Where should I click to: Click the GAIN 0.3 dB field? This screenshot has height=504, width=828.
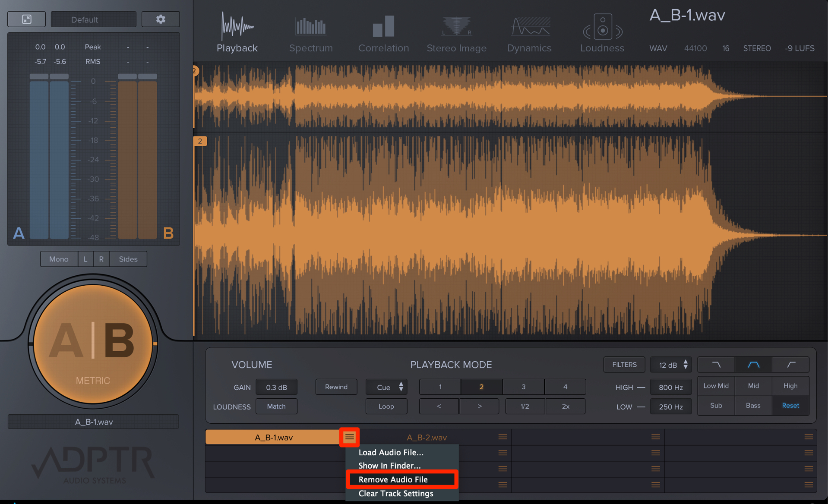click(x=276, y=387)
